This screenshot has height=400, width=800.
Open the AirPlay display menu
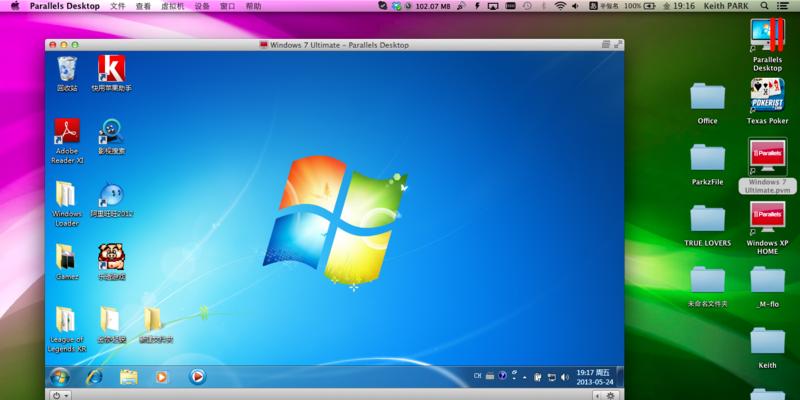point(493,6)
